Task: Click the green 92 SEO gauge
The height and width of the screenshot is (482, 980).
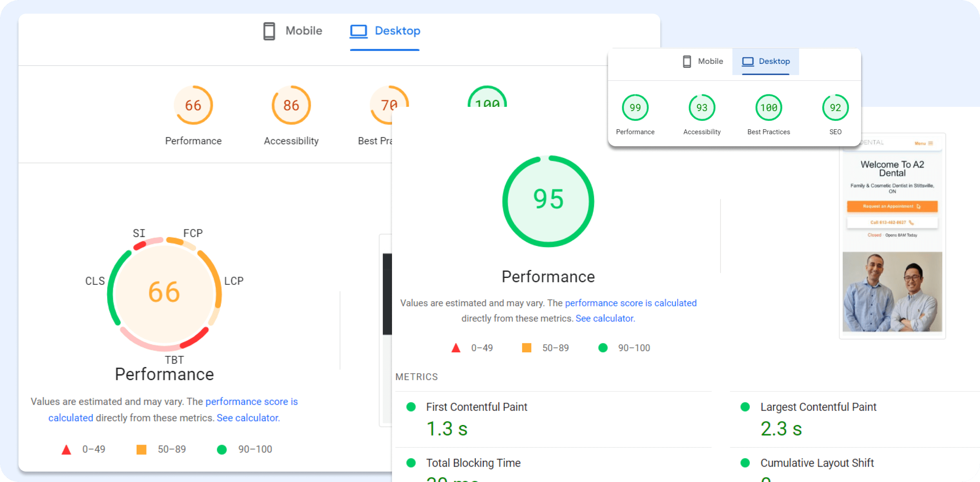Action: click(835, 108)
